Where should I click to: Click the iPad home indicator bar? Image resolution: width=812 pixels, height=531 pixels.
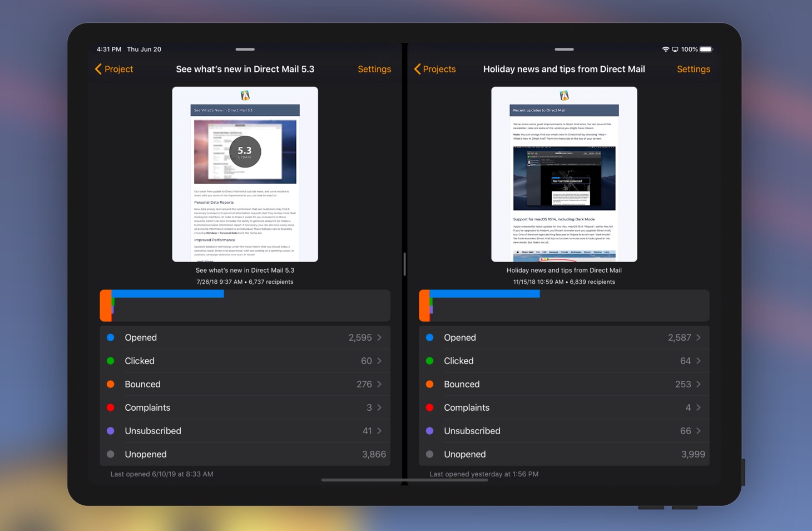point(404,480)
